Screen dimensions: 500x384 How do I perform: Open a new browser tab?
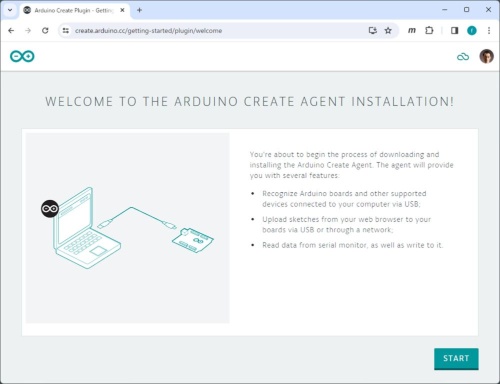pyautogui.click(x=139, y=10)
